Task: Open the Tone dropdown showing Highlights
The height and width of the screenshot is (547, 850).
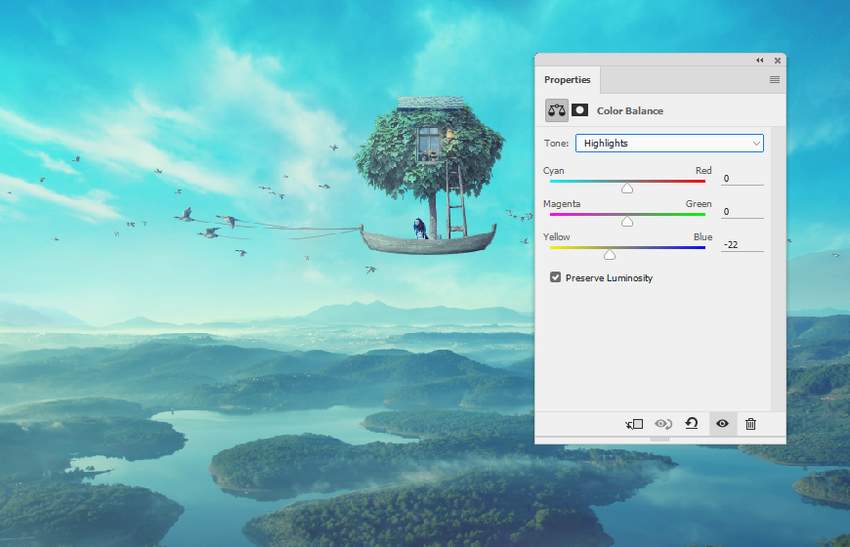Action: (x=669, y=143)
